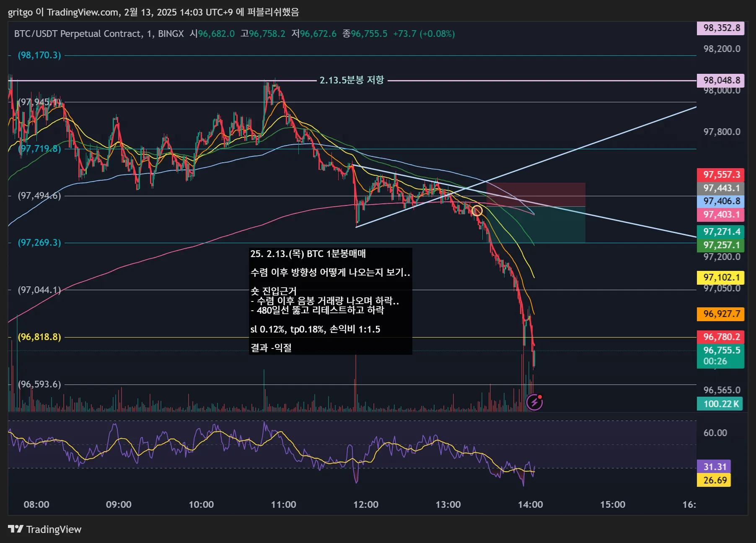
Task: Click the teal 97,271.4 price tag
Action: pyautogui.click(x=721, y=231)
